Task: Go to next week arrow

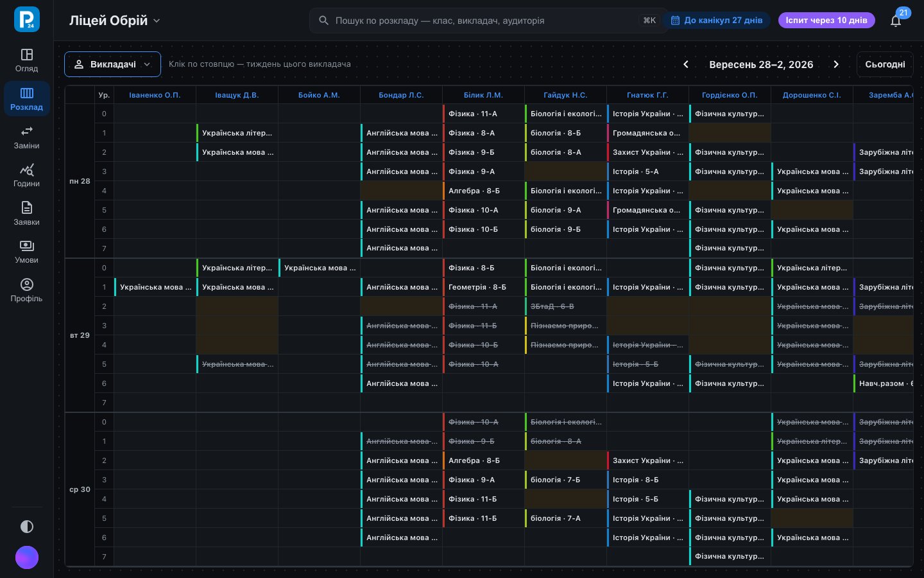Action: pos(836,64)
